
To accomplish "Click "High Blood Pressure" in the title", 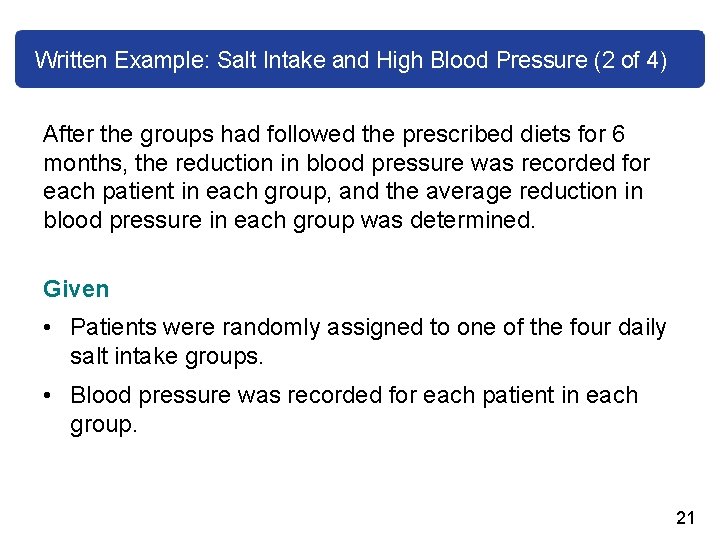I will tap(481, 60).
